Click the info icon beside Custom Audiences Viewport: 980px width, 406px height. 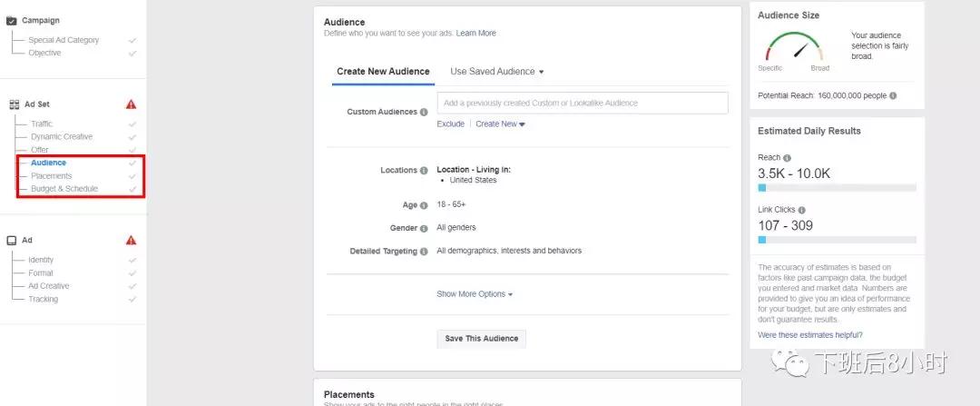(424, 112)
